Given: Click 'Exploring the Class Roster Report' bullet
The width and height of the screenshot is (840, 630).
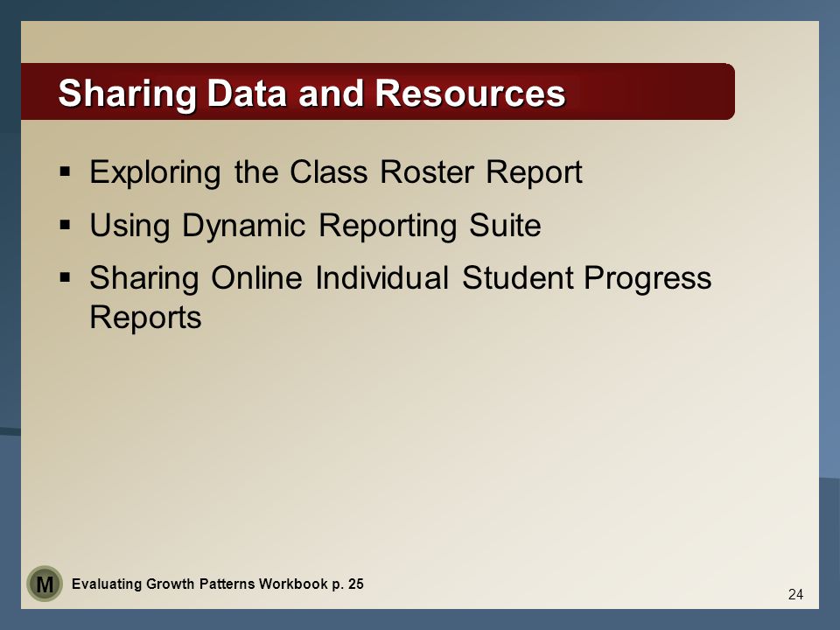Looking at the screenshot, I should (336, 172).
